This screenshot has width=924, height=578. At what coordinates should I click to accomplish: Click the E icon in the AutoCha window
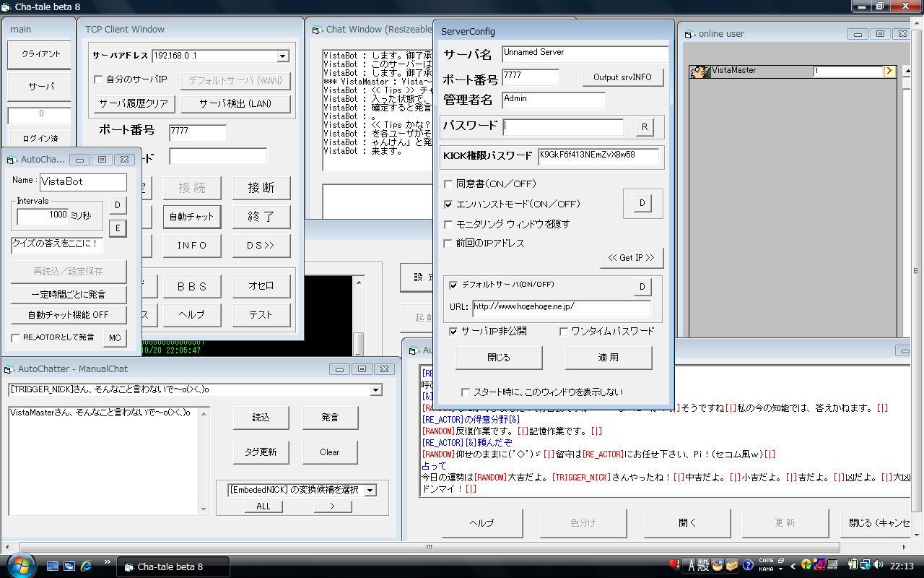[118, 228]
